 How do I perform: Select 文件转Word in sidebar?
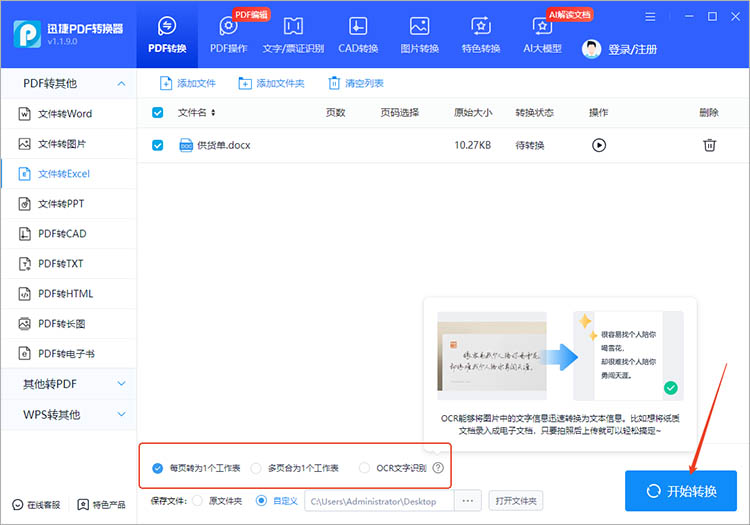[x=68, y=114]
